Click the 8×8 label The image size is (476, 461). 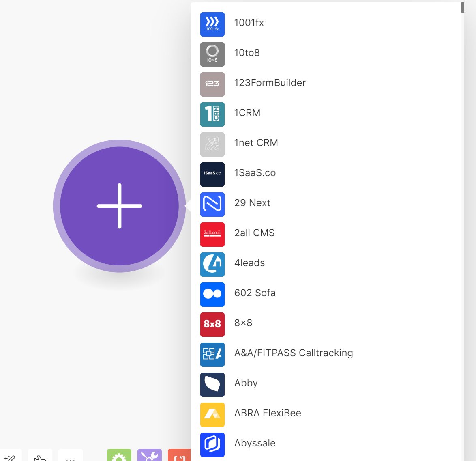click(243, 323)
